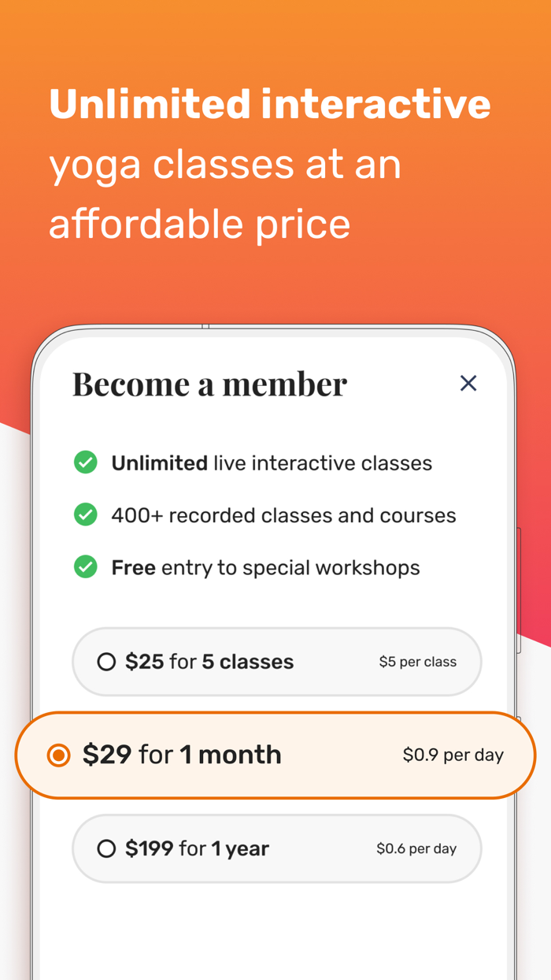Click "400+ recorded classes and courses" text
This screenshot has height=980, width=551.
pyautogui.click(x=283, y=515)
